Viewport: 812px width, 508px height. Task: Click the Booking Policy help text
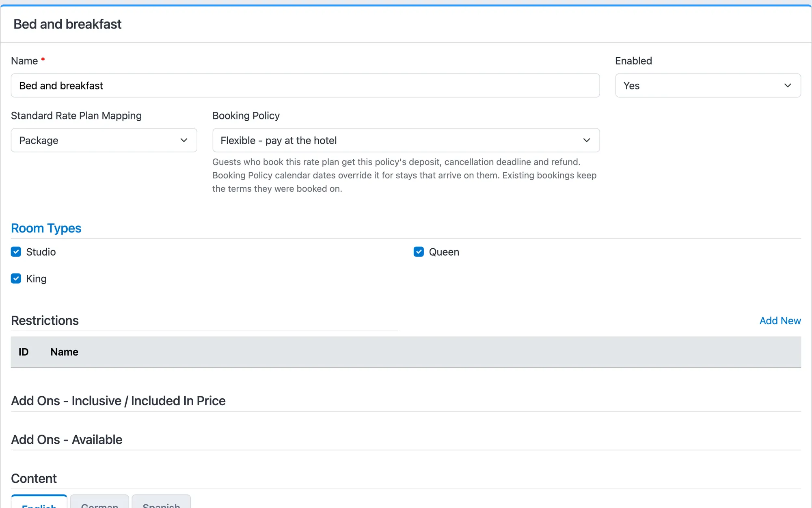[x=404, y=175]
